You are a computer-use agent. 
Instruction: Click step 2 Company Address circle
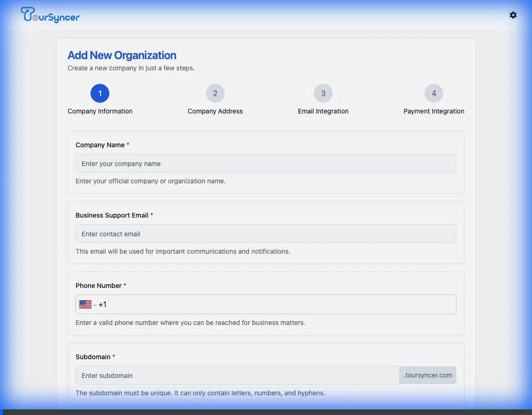tap(215, 93)
